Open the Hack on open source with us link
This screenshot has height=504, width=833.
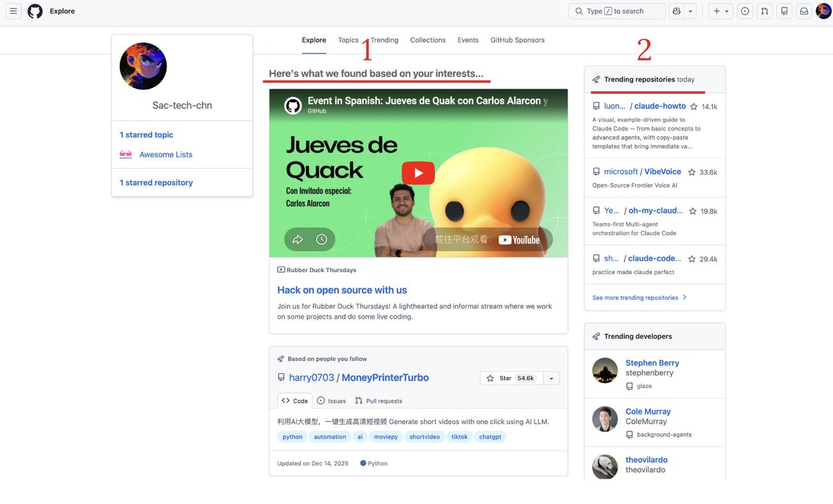[x=342, y=290]
